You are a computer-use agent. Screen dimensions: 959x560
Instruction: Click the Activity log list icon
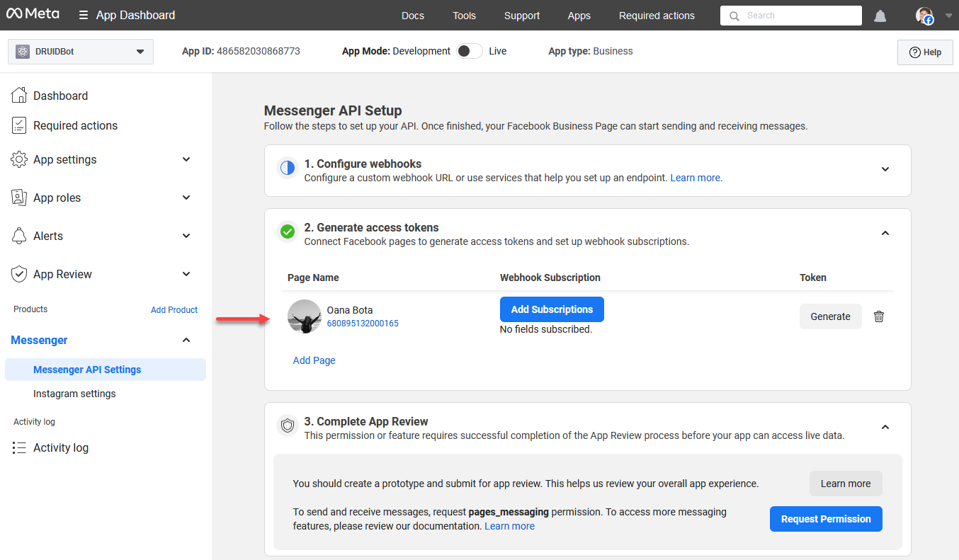pos(19,447)
